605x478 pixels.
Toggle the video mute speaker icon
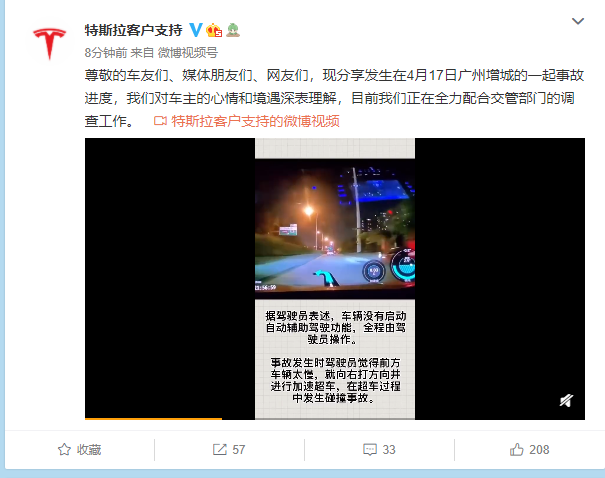(x=566, y=400)
